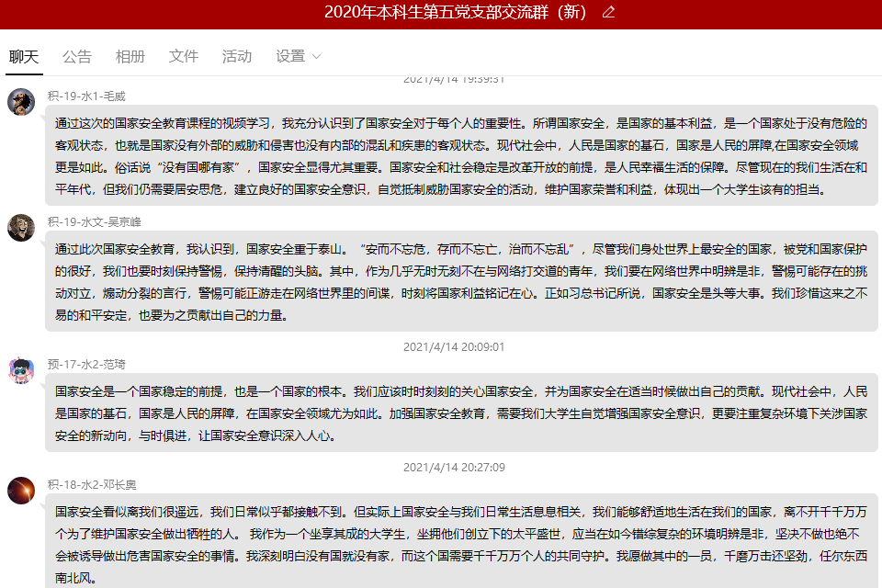
Task: Switch to the 文件 tab
Action: [x=184, y=56]
